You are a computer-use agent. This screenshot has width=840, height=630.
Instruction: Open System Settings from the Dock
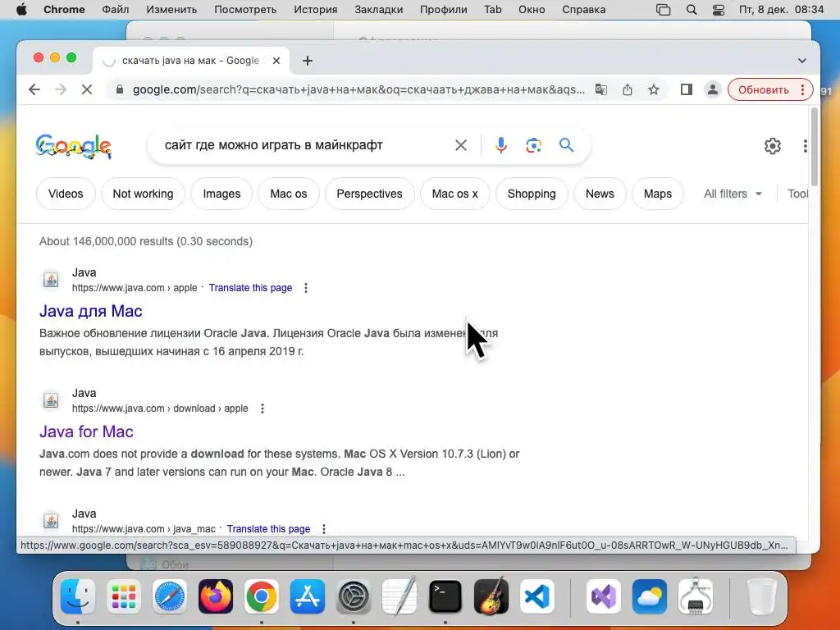click(x=354, y=596)
